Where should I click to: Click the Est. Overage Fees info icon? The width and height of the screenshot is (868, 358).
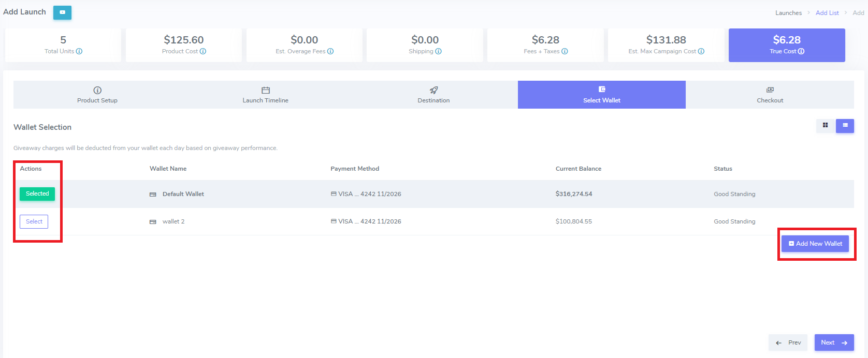[x=330, y=51]
